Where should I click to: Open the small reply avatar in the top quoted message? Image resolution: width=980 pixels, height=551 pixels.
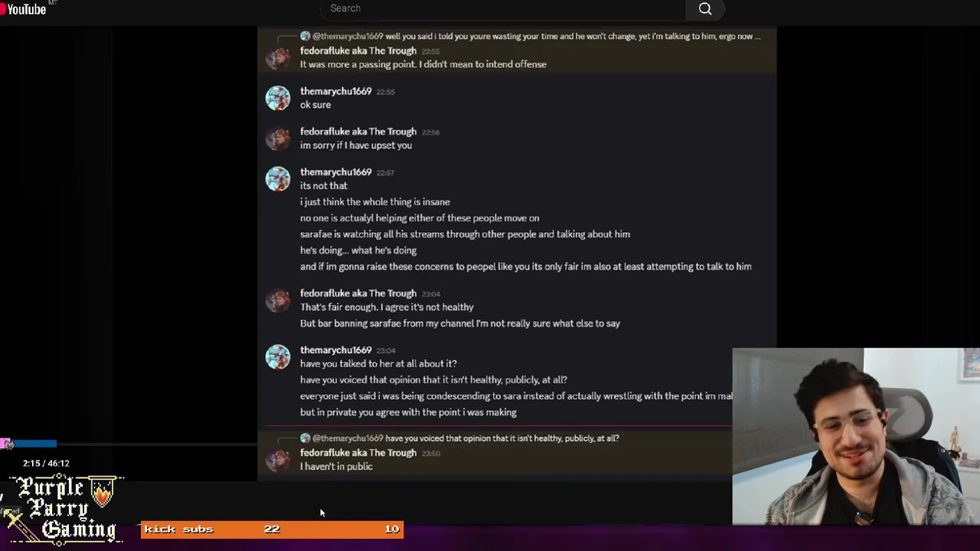coord(305,36)
